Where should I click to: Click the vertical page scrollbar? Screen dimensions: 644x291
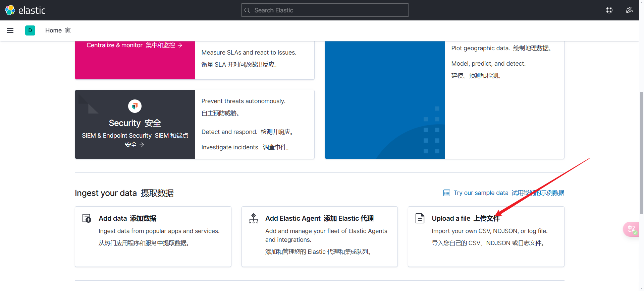642,152
